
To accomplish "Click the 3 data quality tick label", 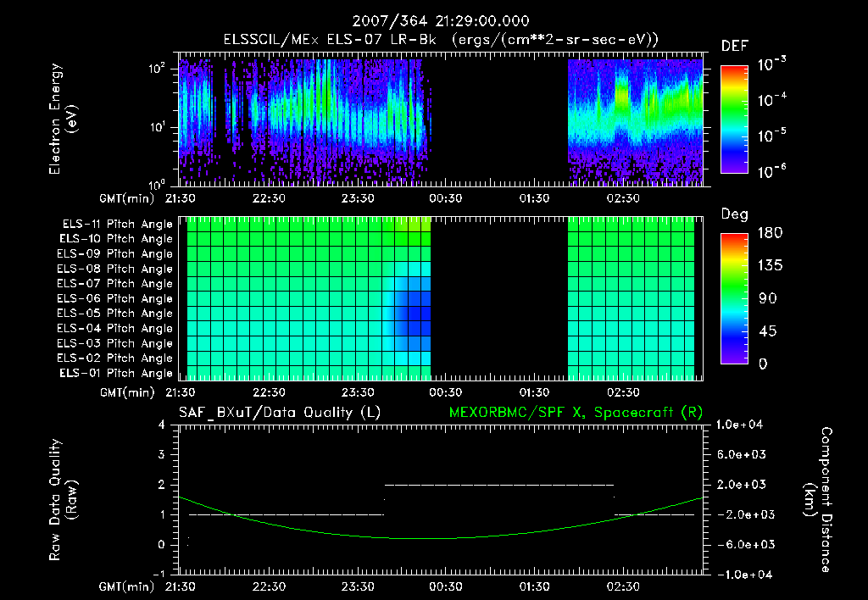I will click(162, 455).
